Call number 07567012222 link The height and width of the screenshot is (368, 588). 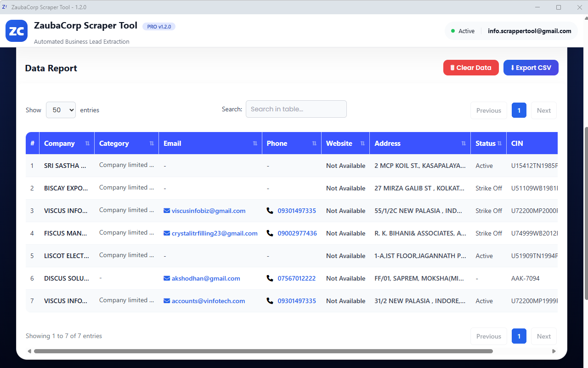(297, 278)
